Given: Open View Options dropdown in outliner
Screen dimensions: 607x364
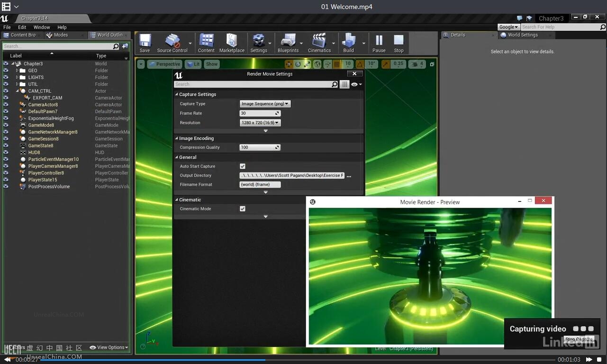Looking at the screenshot, I should click(109, 347).
